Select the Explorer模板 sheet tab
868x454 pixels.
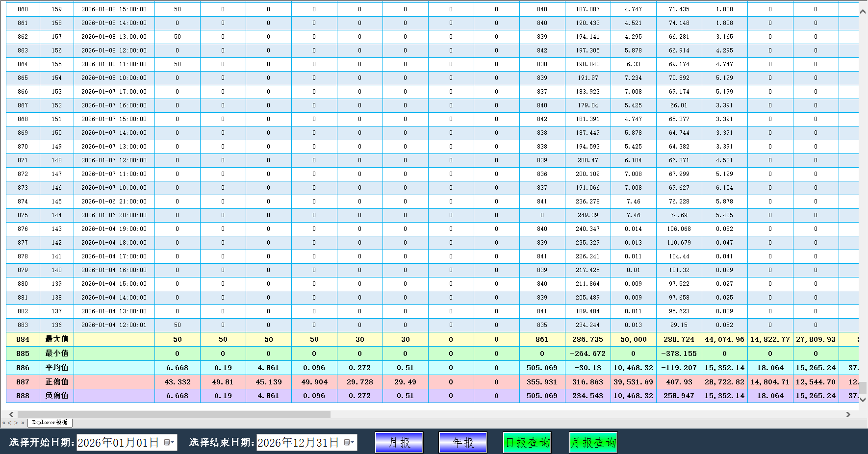pyautogui.click(x=49, y=422)
